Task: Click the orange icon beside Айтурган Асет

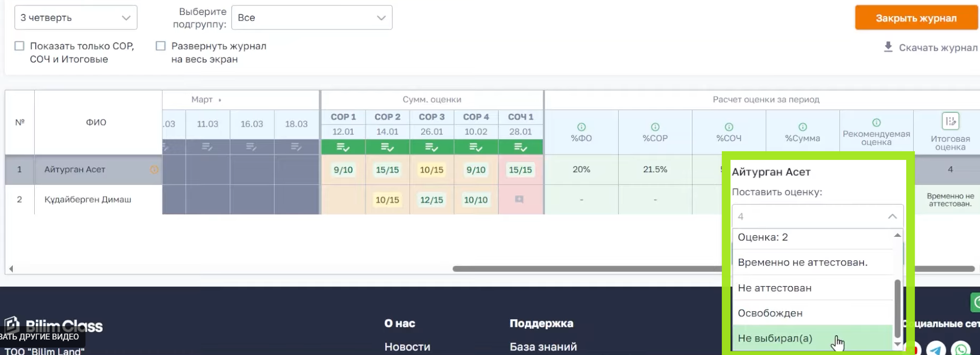Action: 154,169
